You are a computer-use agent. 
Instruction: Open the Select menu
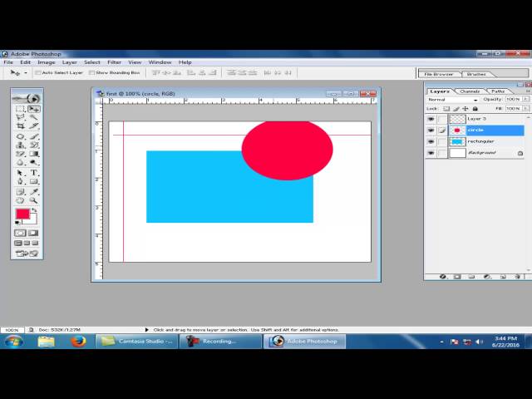[92, 62]
